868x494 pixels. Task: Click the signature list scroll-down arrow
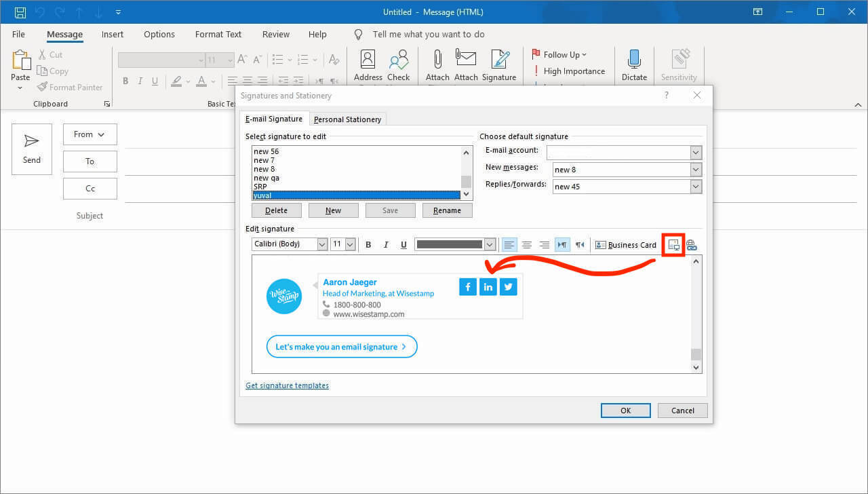(x=466, y=195)
